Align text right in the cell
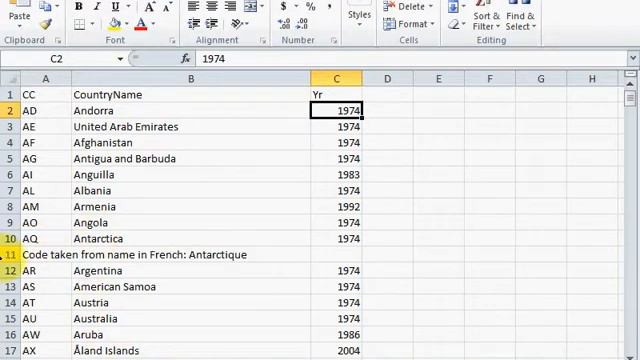 tap(230, 6)
